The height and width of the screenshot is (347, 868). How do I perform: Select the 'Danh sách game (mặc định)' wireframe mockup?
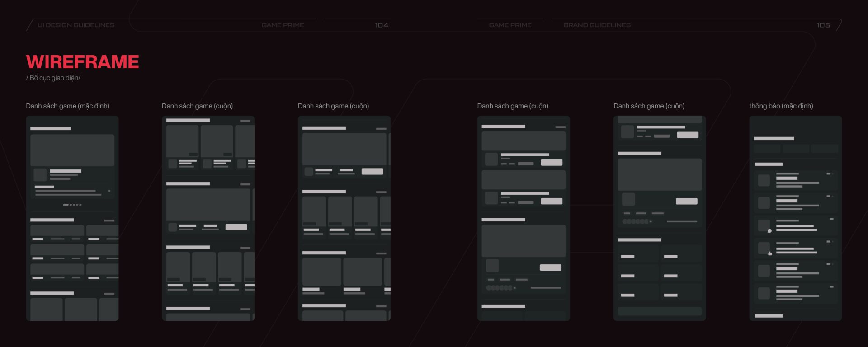(72, 218)
